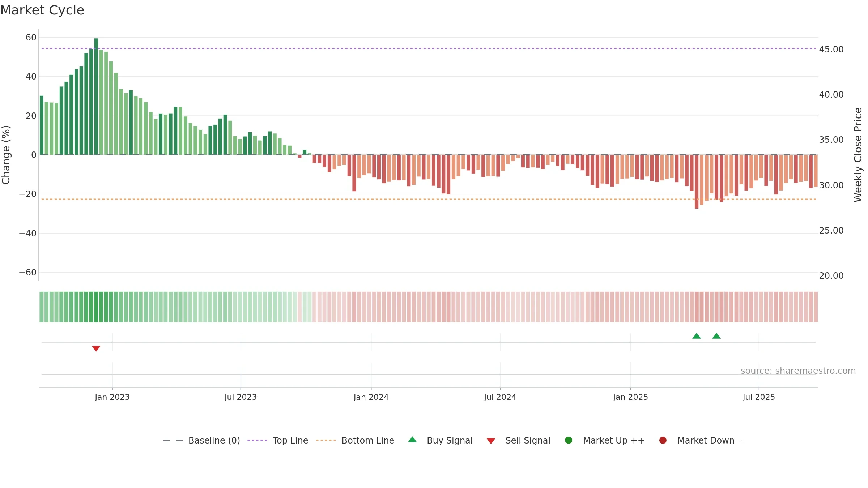
Task: Click the green circle icon in the legend
Action: coord(569,440)
